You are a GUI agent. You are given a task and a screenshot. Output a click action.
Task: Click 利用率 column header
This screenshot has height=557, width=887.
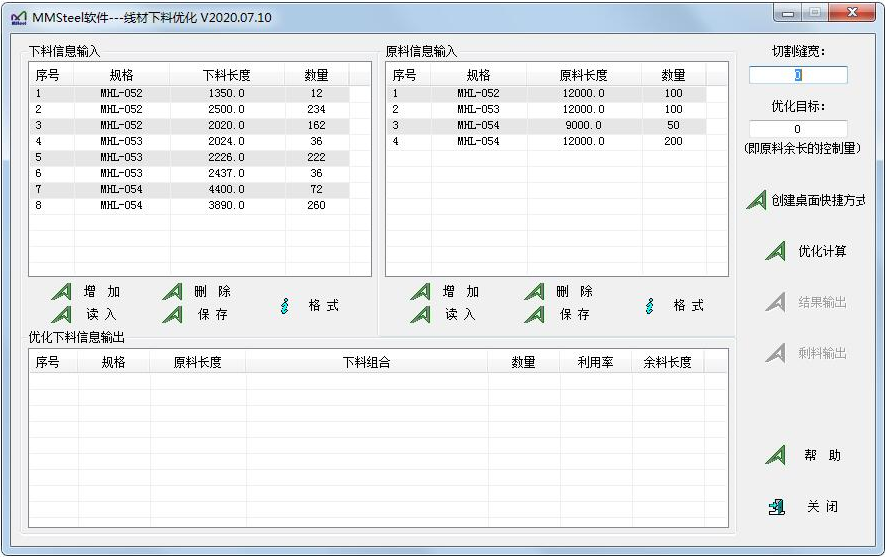pos(596,362)
